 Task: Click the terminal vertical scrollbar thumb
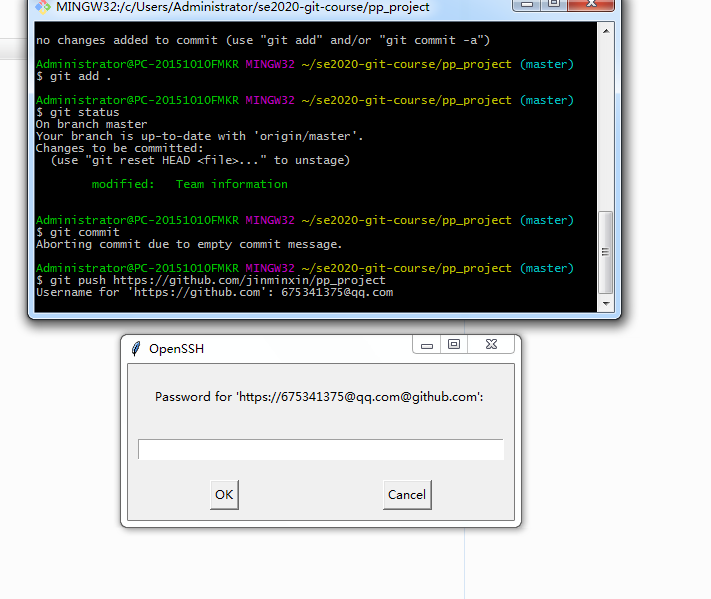(606, 252)
